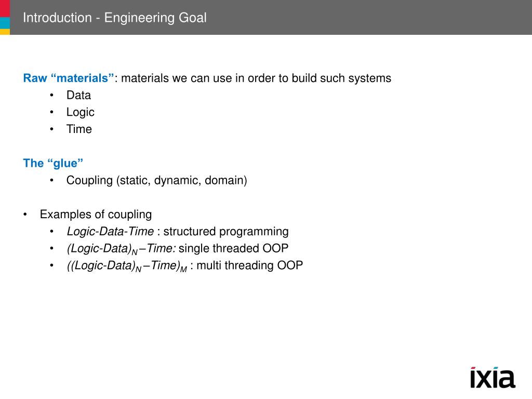Click the italic ((Logic-Data)N–Time)M formula

127,266
